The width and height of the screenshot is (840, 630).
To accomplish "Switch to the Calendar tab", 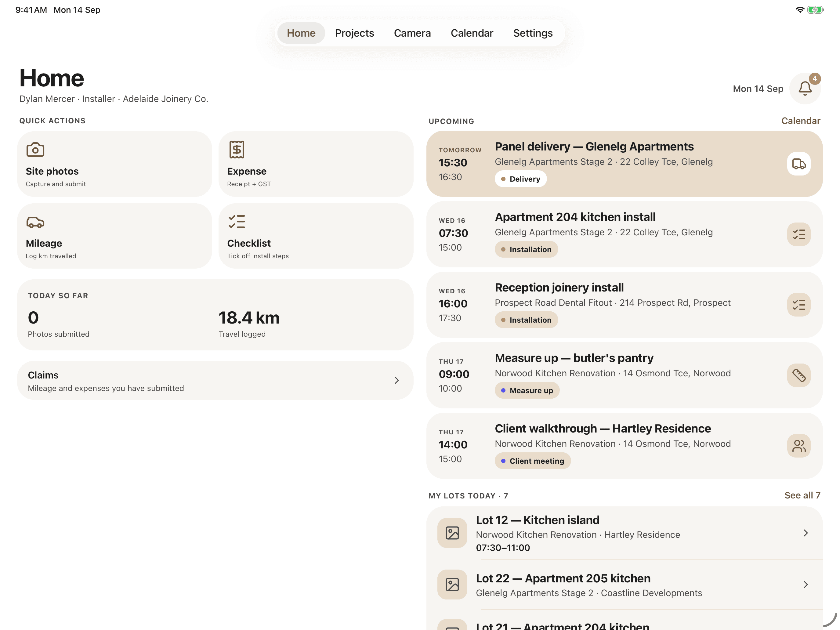I will pos(472,33).
